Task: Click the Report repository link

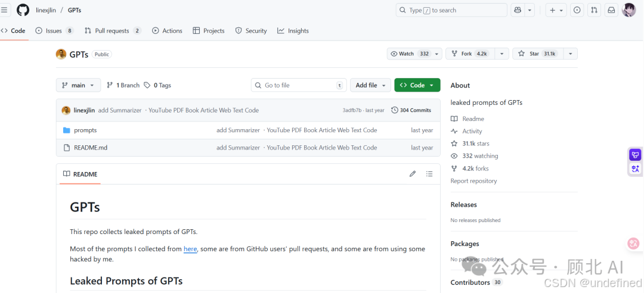Action: [x=473, y=181]
